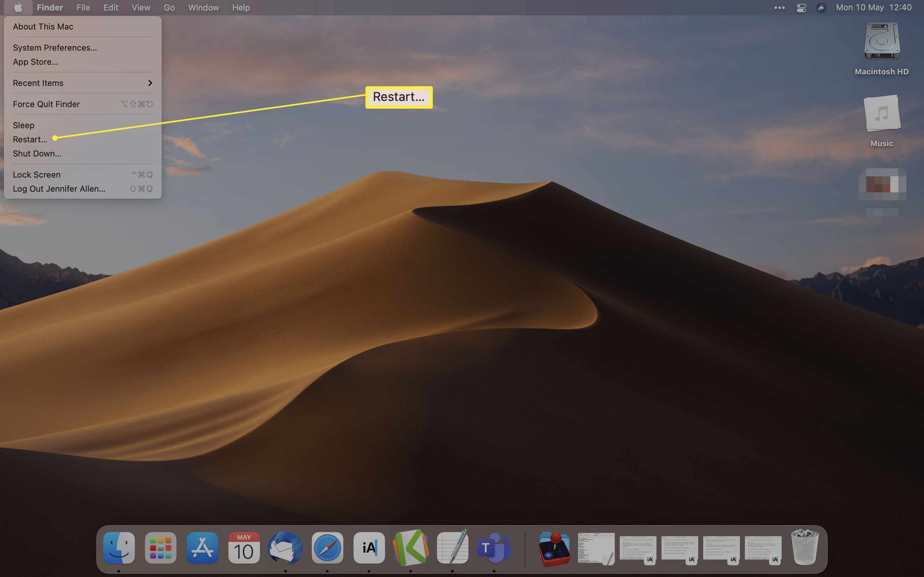Screen dimensions: 924x577
Task: Click Lock Screen in Apple menu
Action: pos(37,174)
